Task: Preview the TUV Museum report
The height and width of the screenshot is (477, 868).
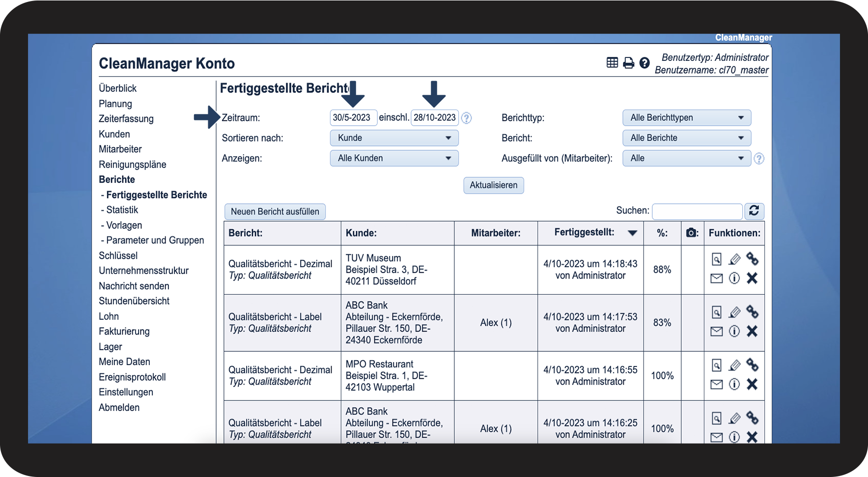Action: [x=717, y=259]
